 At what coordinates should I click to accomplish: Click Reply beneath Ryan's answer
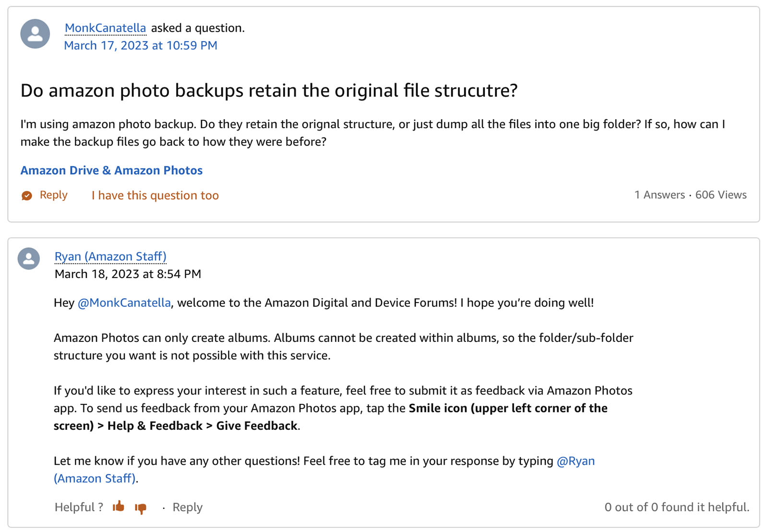click(187, 507)
